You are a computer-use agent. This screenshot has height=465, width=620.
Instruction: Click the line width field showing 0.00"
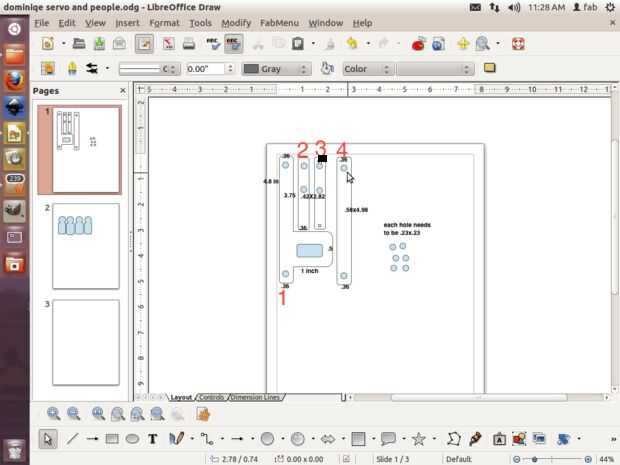[205, 69]
